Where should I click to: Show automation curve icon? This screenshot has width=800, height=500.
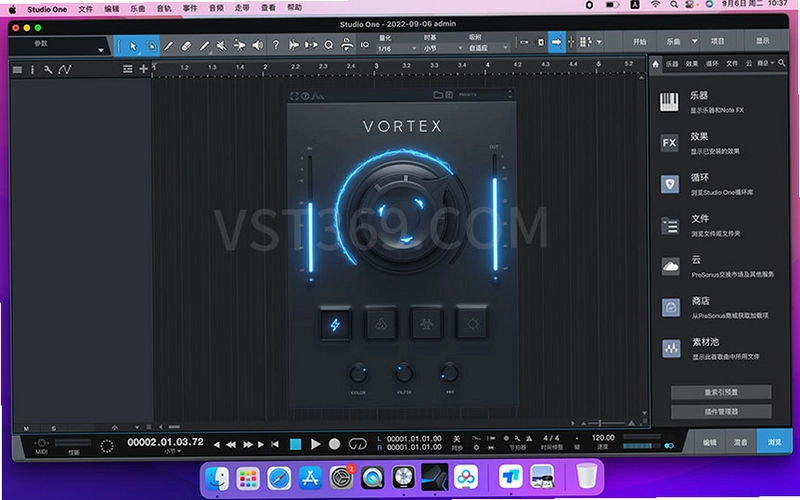[x=65, y=69]
